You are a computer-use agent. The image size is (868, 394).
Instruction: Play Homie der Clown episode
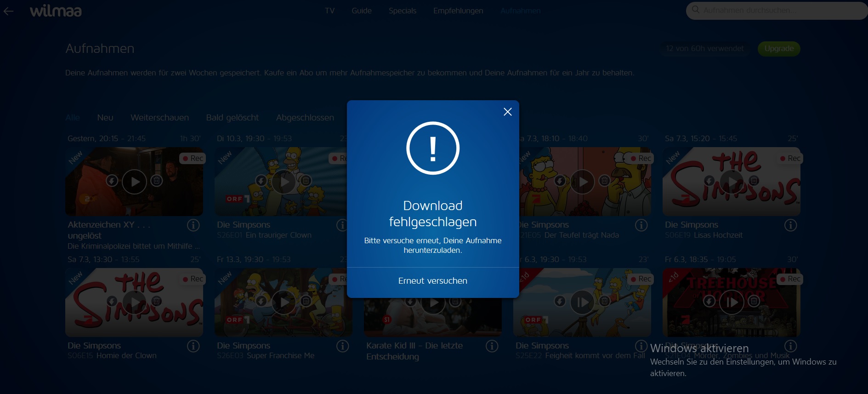point(134,302)
